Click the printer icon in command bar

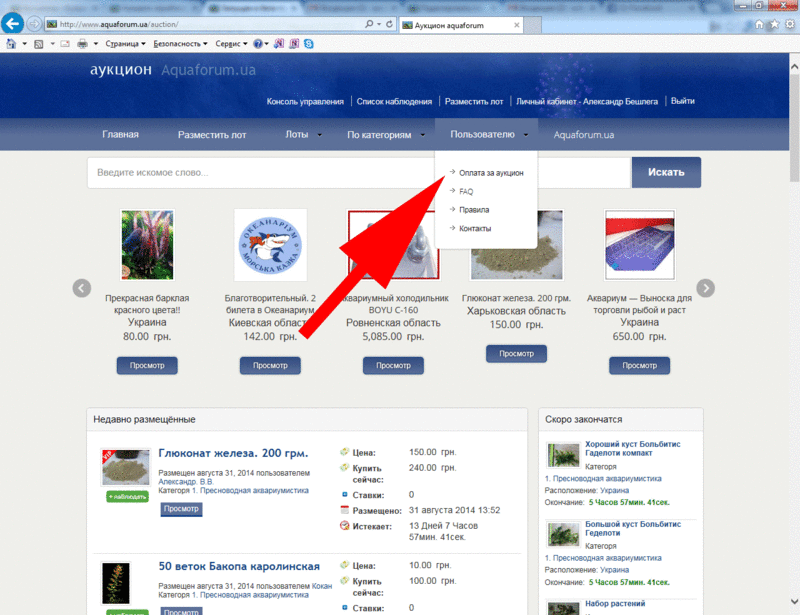[81, 44]
